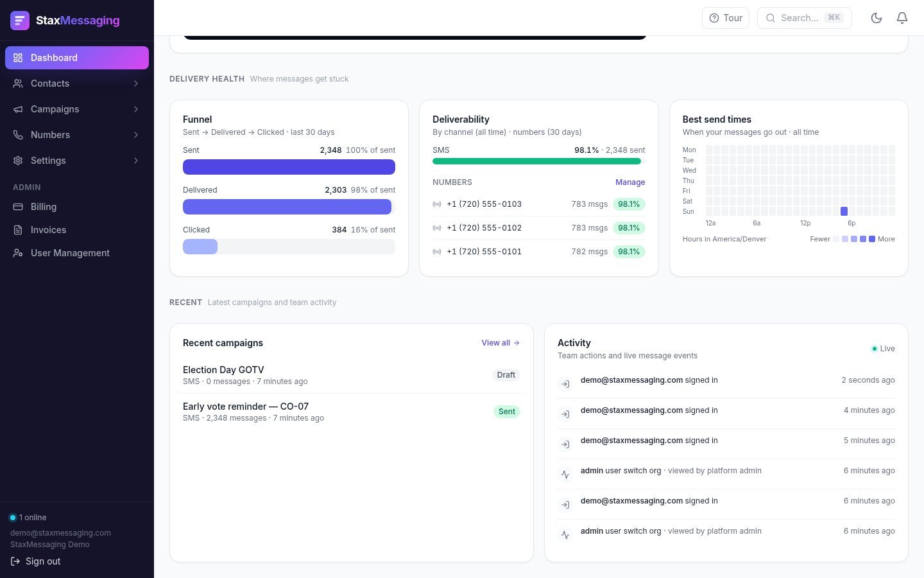
Task: Click the StaxMessaging logo icon
Action: pyautogui.click(x=20, y=21)
